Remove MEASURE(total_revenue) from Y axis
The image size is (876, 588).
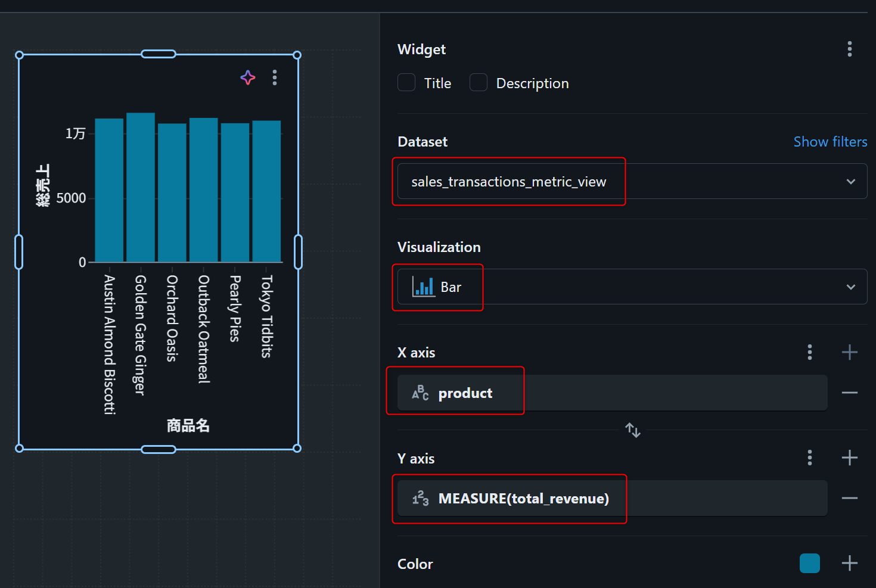849,498
